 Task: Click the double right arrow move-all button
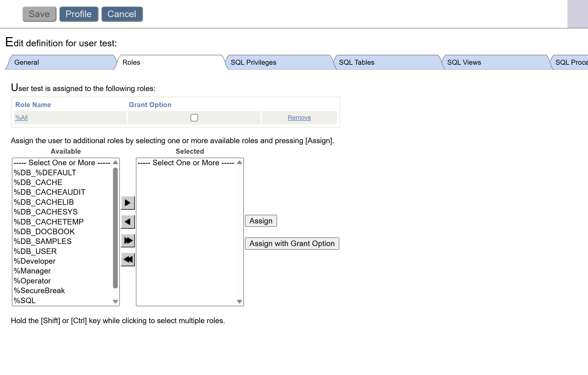[x=128, y=241]
